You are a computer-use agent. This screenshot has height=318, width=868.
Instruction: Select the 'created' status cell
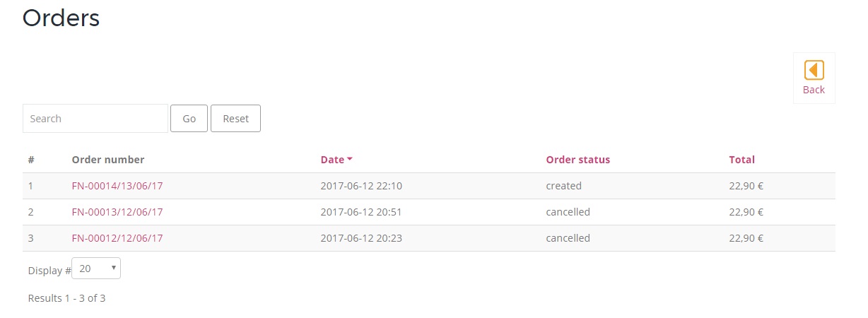(563, 186)
